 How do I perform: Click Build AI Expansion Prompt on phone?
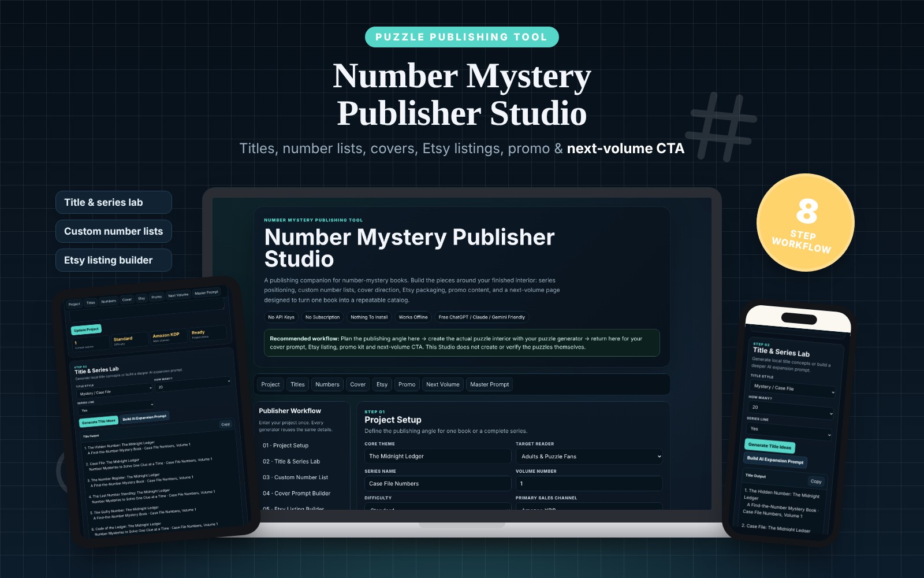tap(775, 460)
